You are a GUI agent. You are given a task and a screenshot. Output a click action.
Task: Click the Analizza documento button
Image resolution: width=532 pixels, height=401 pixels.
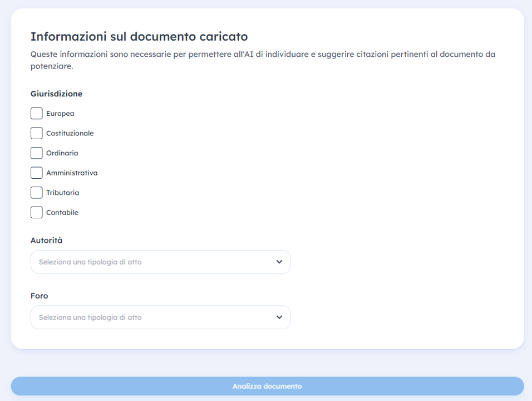tap(267, 386)
